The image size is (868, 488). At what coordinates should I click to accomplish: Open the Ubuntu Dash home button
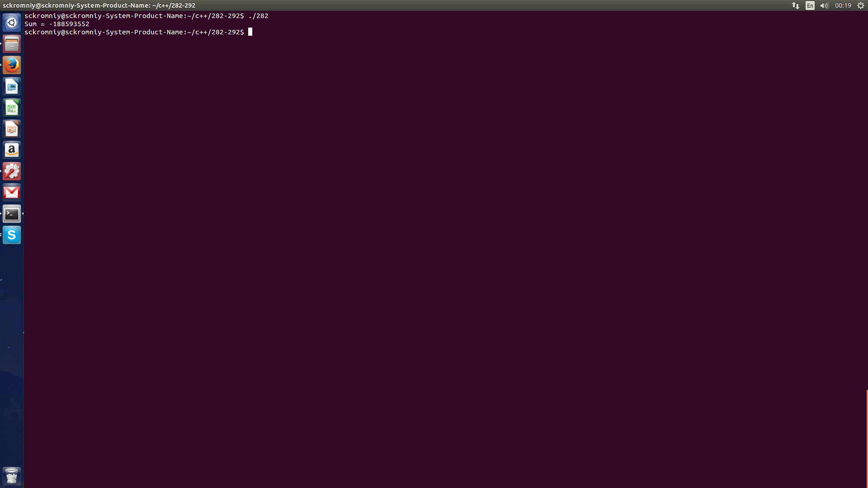(12, 23)
